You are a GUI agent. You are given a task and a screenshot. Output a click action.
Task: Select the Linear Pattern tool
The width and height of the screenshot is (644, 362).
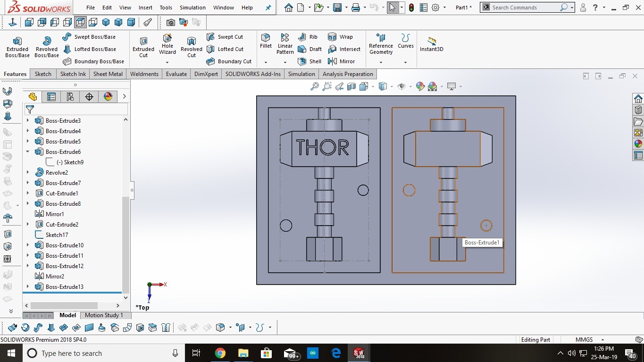click(285, 44)
